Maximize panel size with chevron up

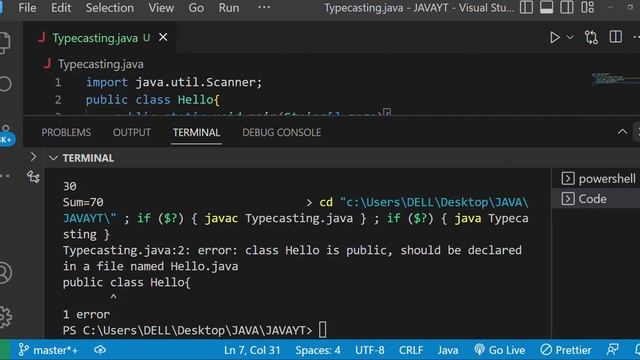click(622, 132)
